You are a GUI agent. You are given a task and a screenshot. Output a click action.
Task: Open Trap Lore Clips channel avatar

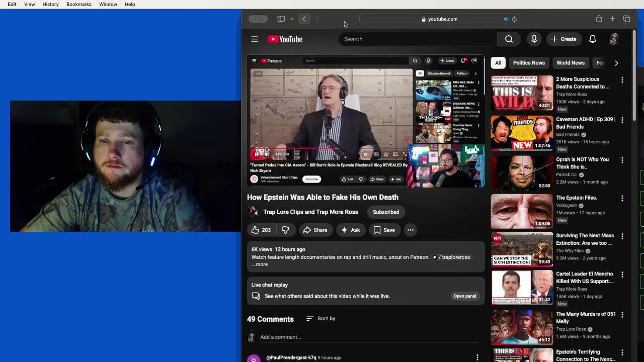[x=253, y=212]
